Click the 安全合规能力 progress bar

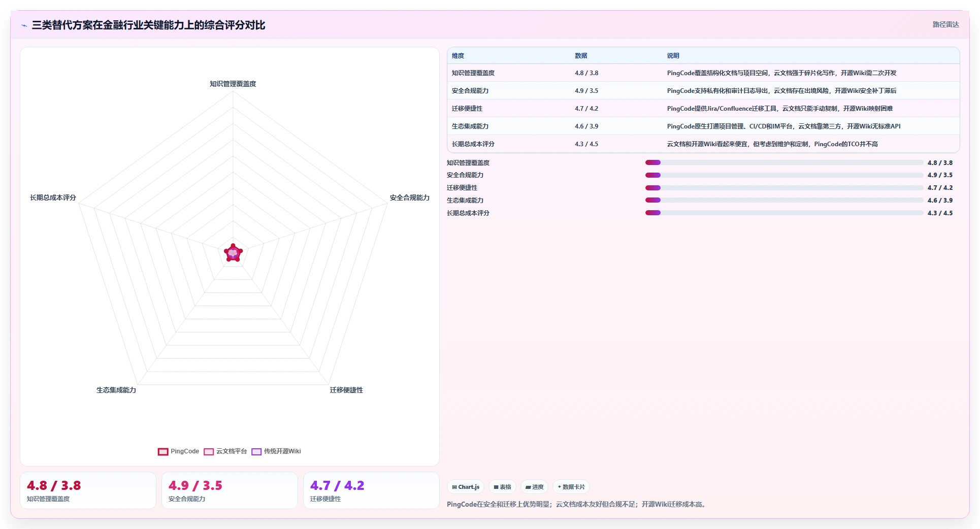point(784,175)
